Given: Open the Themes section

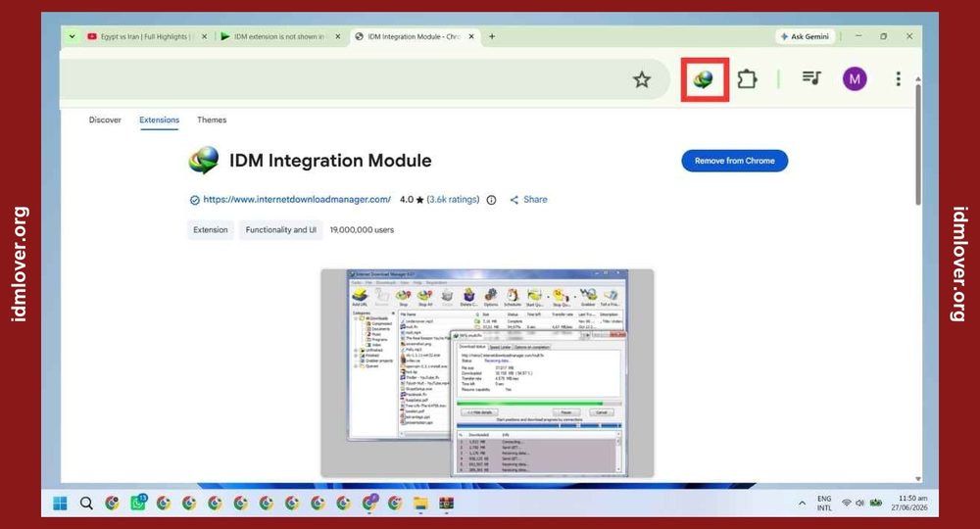Looking at the screenshot, I should click(x=212, y=120).
